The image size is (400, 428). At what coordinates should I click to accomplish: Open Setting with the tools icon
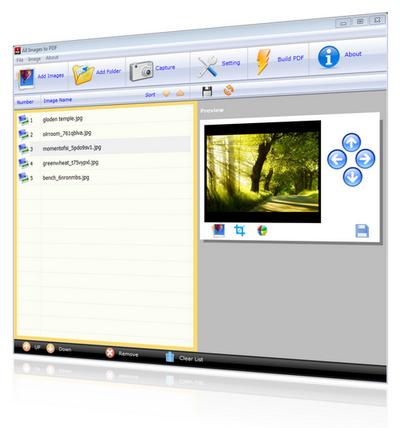(207, 67)
